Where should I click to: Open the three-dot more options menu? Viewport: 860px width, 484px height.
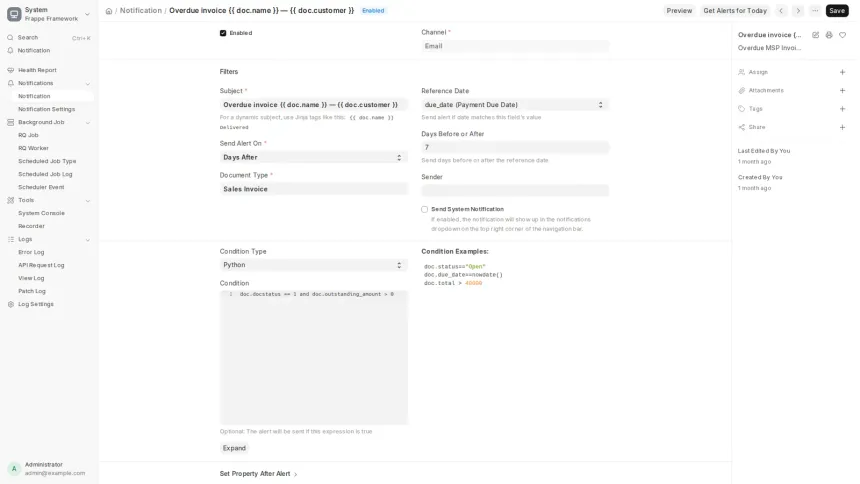(815, 10)
